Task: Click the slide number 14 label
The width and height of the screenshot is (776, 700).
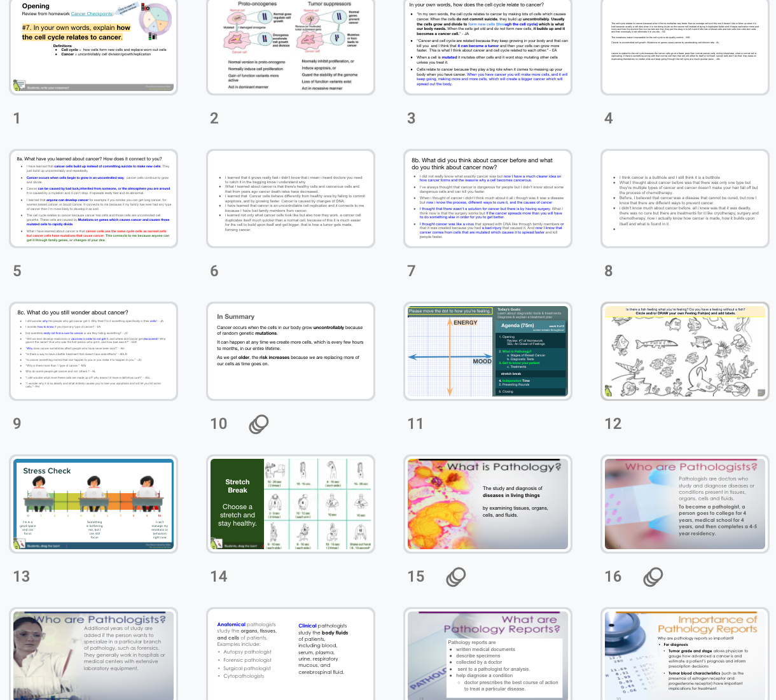Action: click(x=219, y=577)
